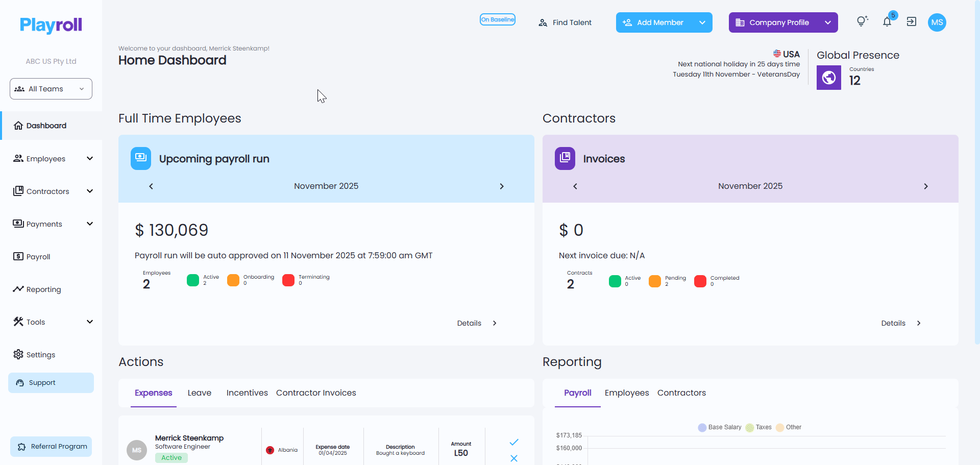Expand the Tools sidebar menu
Image resolution: width=980 pixels, height=465 pixels.
90,322
